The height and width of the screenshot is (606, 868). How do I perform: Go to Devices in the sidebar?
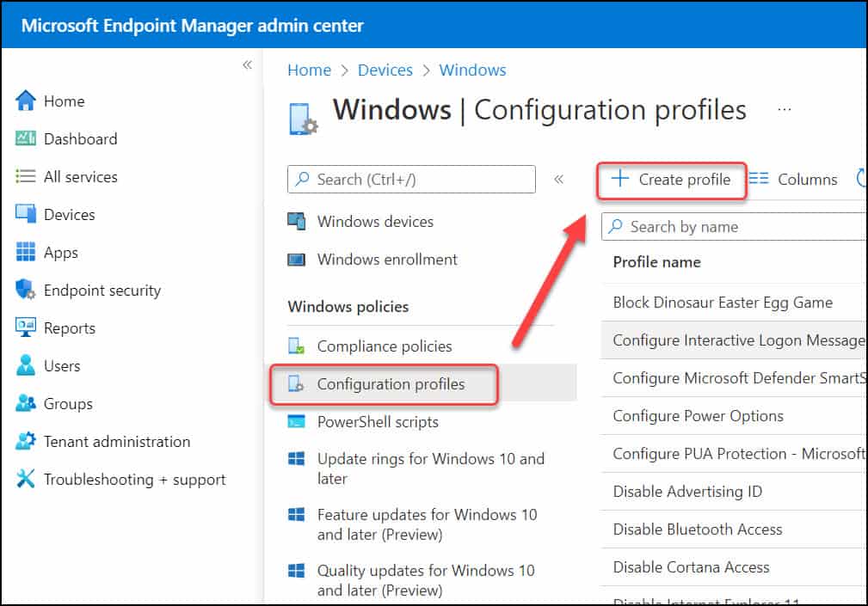69,215
